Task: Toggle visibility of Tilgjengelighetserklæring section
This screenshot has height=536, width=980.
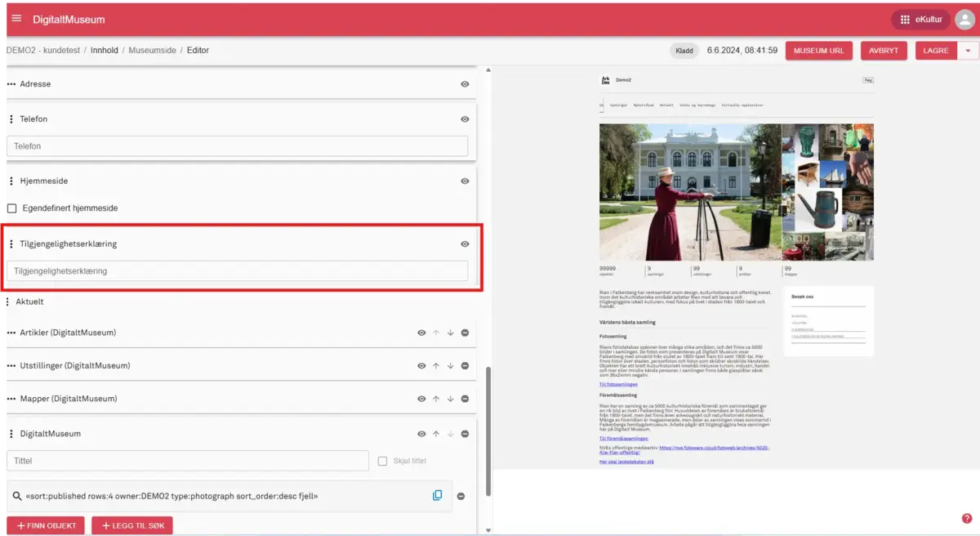Action: pyautogui.click(x=465, y=243)
